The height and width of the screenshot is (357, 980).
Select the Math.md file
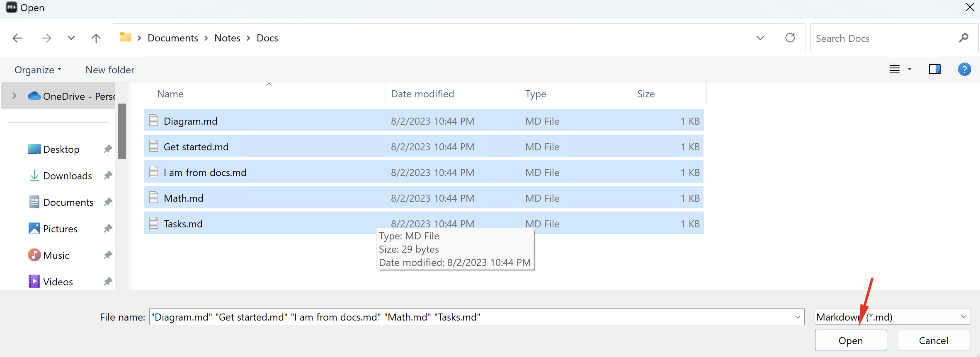[x=184, y=198]
